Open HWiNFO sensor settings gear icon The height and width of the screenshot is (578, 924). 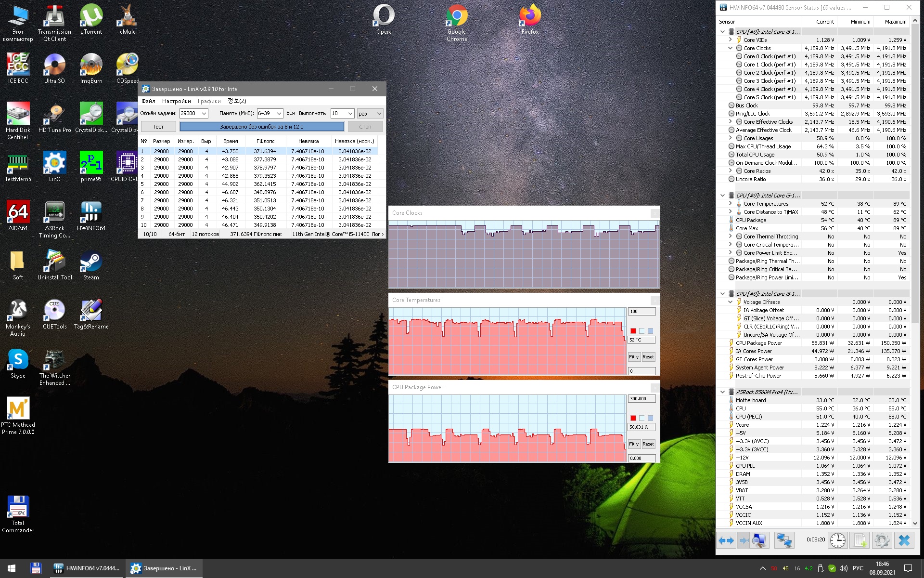pos(882,540)
